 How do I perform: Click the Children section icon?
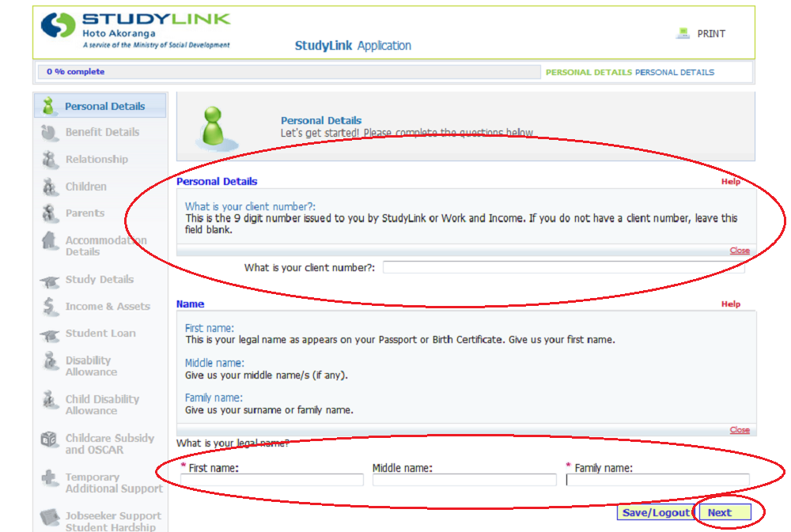(50, 187)
